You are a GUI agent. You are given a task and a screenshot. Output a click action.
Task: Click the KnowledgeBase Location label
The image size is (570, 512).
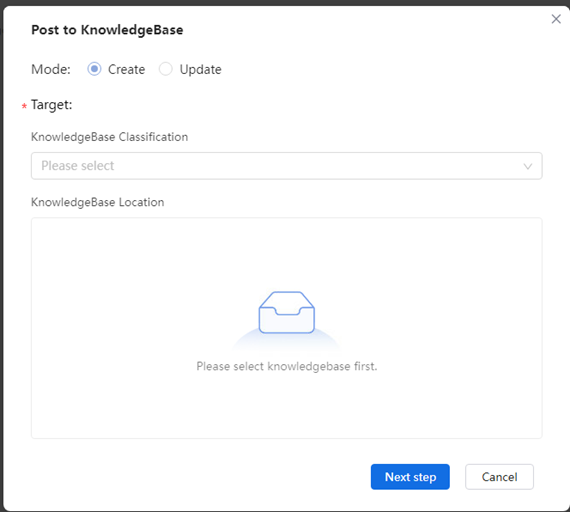coord(97,202)
